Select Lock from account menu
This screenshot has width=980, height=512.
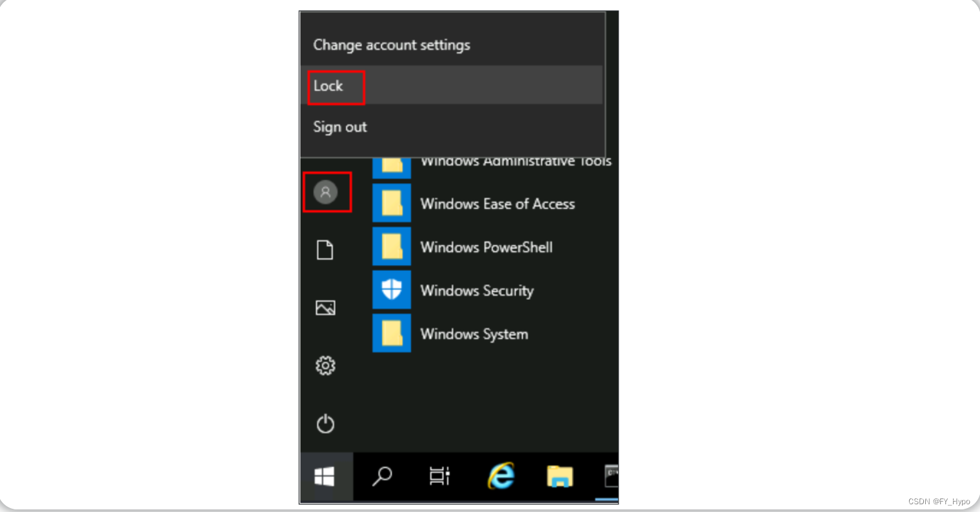tap(452, 86)
